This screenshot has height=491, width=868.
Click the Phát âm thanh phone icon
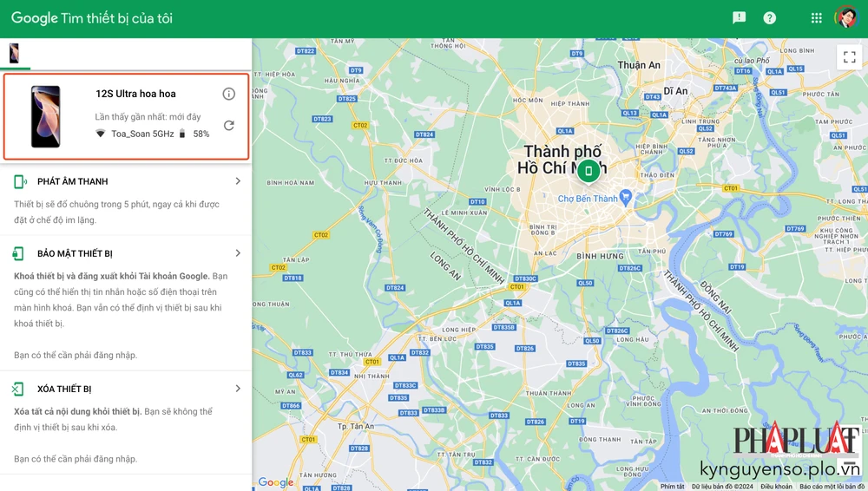click(20, 181)
